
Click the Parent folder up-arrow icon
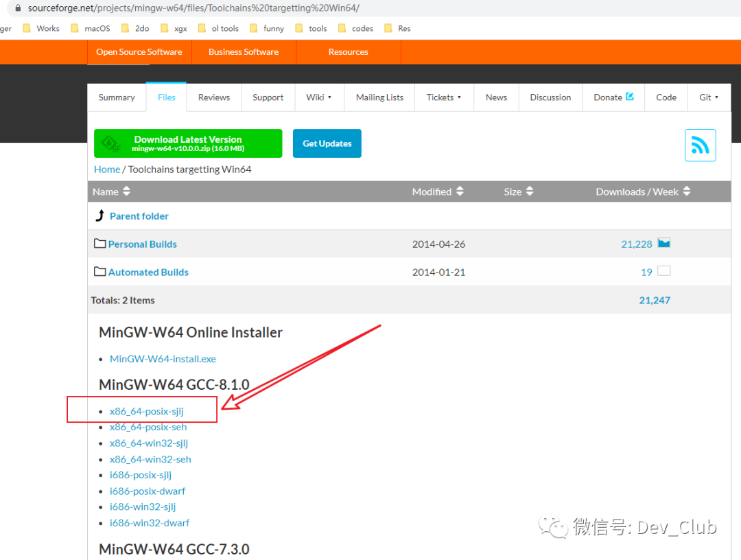99,215
